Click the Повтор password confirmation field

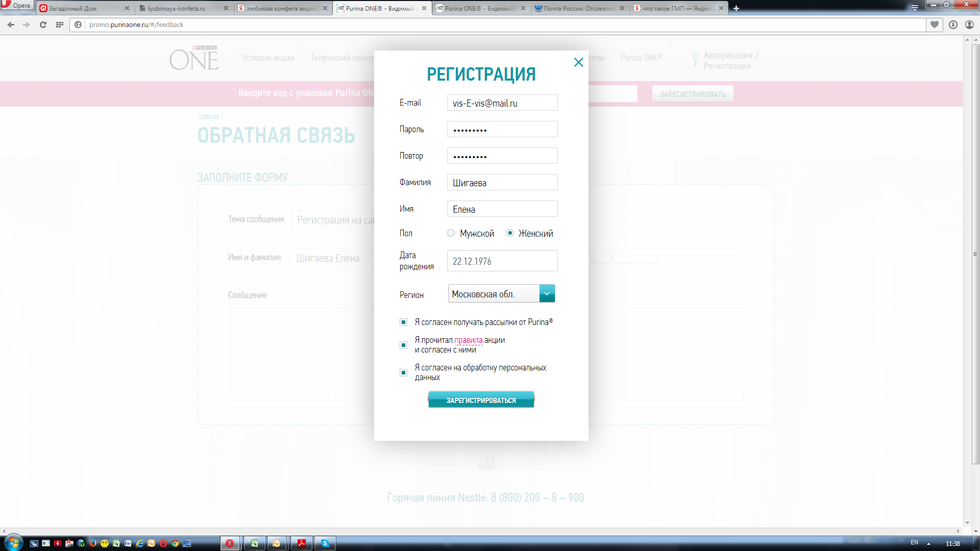502,156
